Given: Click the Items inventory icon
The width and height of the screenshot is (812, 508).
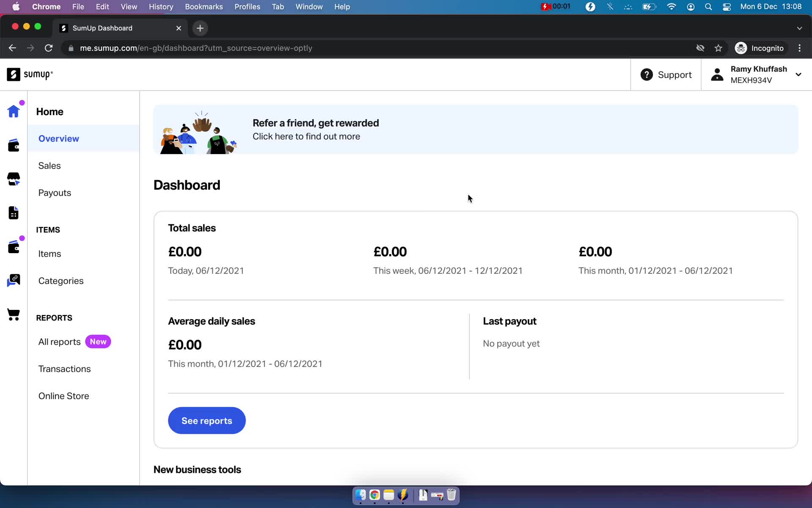Looking at the screenshot, I should pos(14,213).
